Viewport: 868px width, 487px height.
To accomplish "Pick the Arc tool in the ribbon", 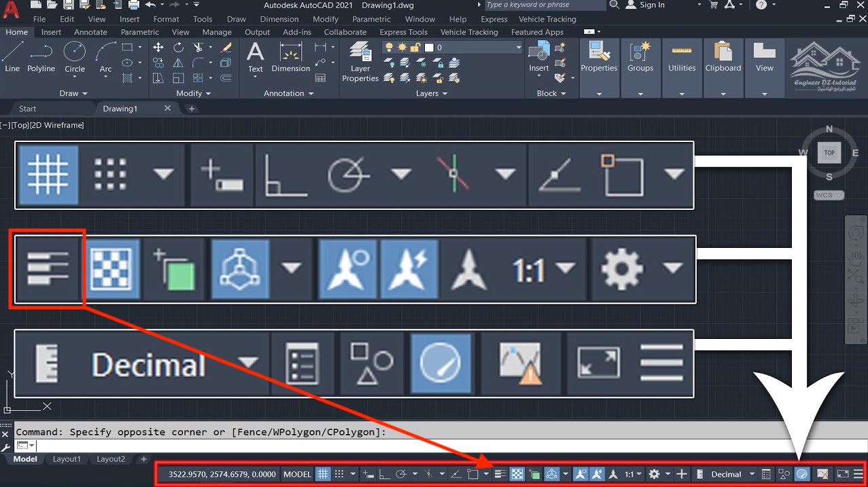I will point(105,57).
